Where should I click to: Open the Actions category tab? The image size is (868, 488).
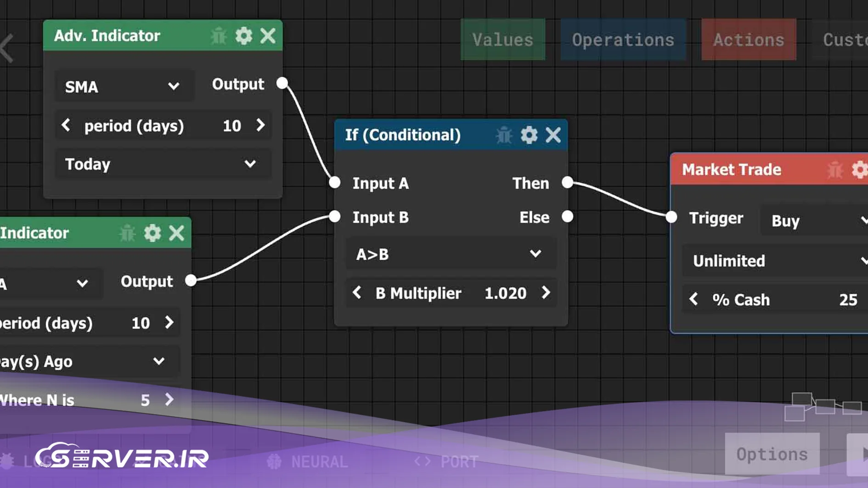(748, 40)
